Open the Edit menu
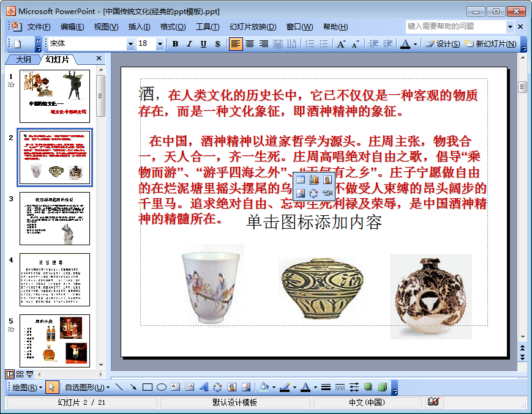 point(72,27)
